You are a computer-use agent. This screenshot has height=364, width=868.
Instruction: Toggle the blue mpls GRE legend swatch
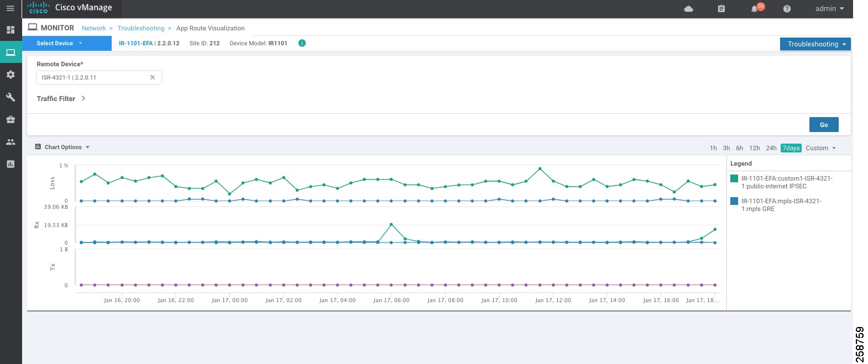[x=734, y=201]
